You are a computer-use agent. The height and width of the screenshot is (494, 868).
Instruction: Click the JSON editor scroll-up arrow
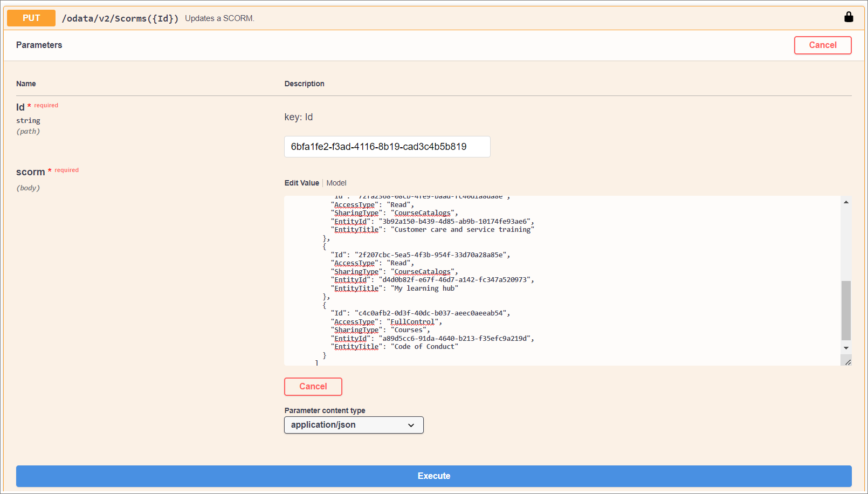[846, 202]
